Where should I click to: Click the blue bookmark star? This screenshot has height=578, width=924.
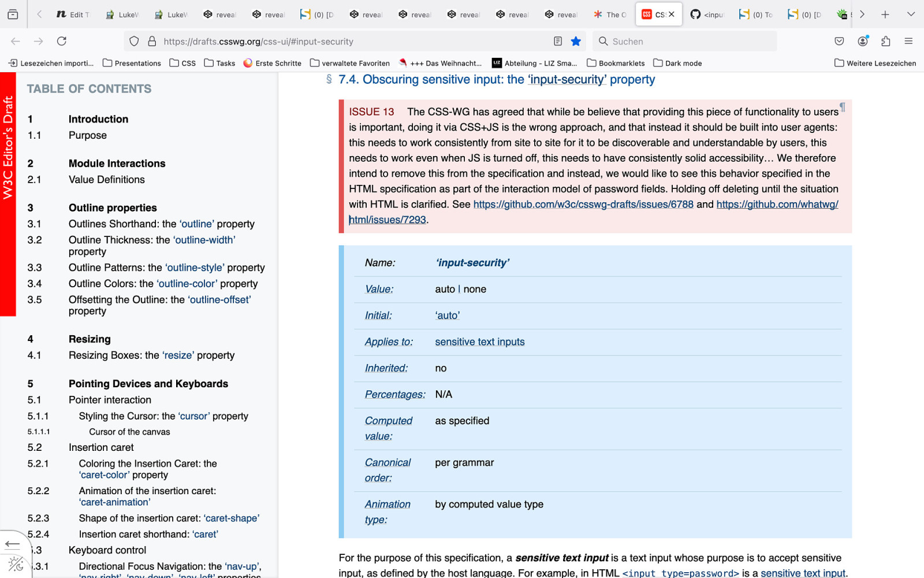[576, 41]
